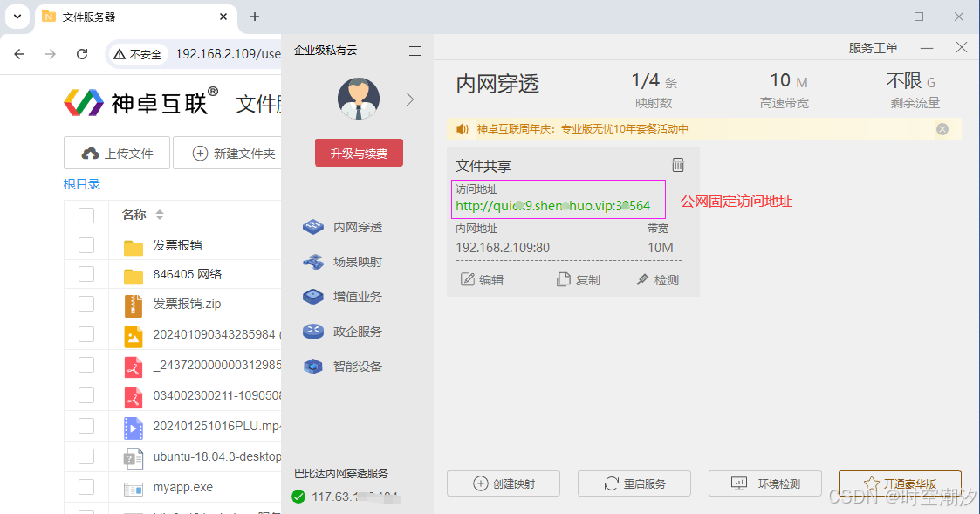This screenshot has height=514, width=980.
Task: Click 检测 on the 文件共享 card
Action: (657, 279)
